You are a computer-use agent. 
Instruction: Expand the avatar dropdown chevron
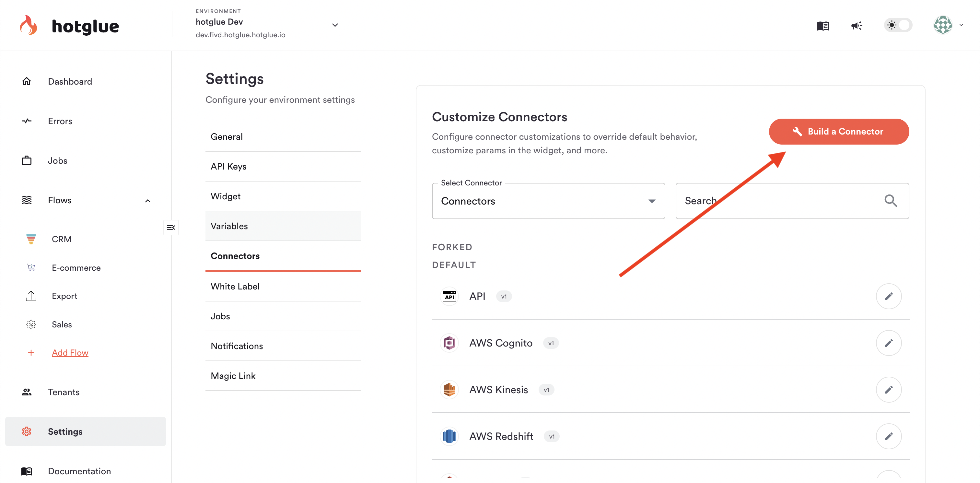point(961,25)
